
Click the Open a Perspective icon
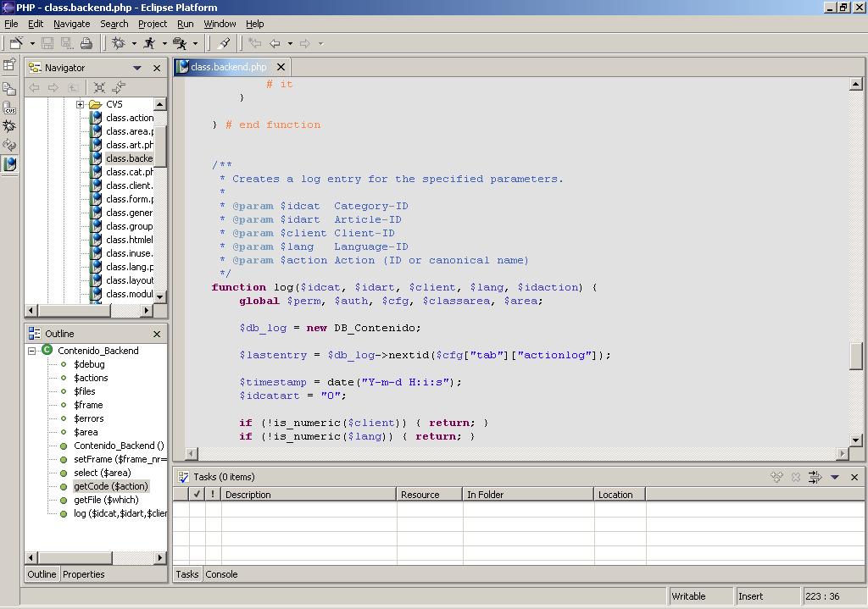click(x=9, y=64)
